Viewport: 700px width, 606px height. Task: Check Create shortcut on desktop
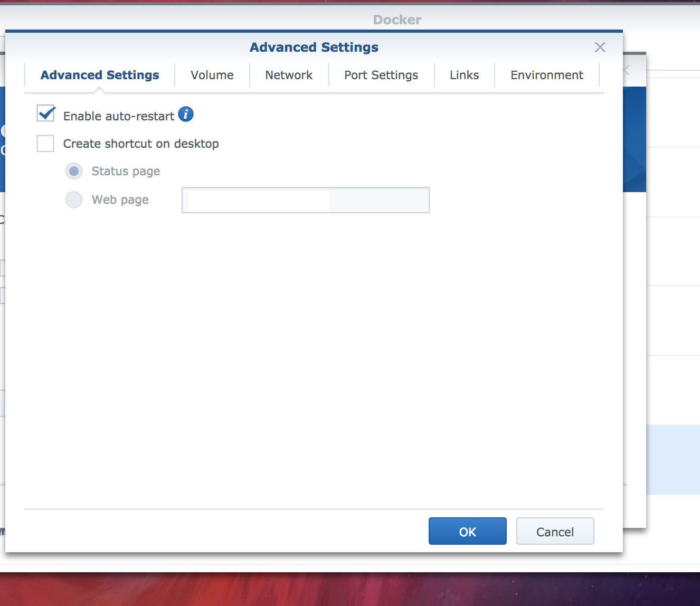(x=45, y=143)
